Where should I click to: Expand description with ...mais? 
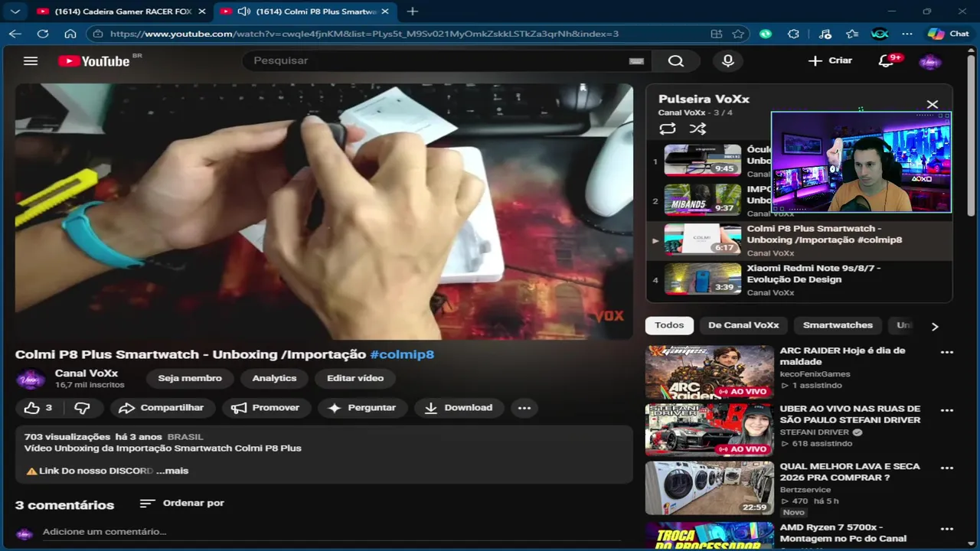(172, 471)
